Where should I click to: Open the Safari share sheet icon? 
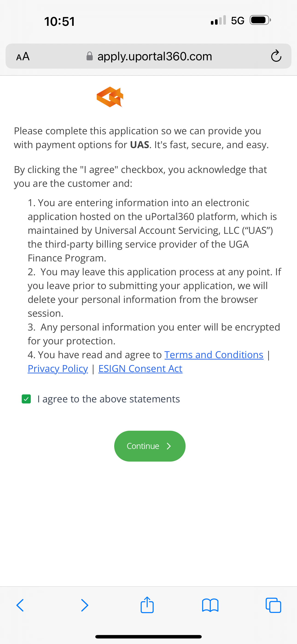coord(147,605)
